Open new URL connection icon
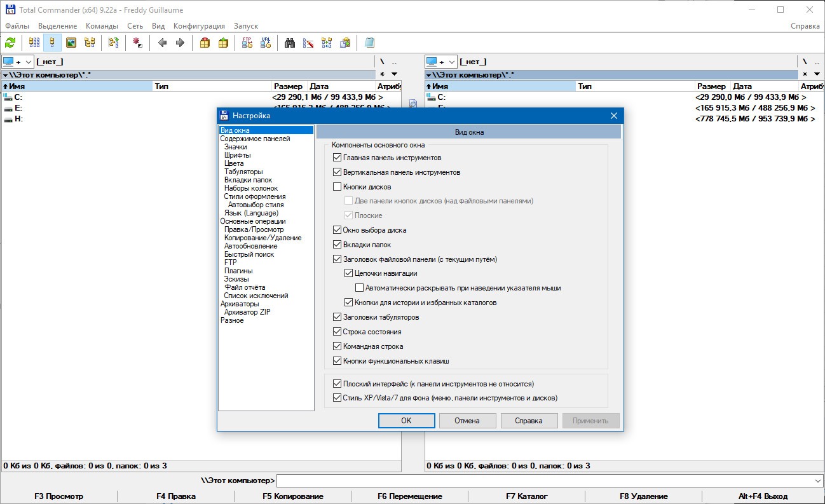The width and height of the screenshot is (825, 504). click(x=266, y=43)
